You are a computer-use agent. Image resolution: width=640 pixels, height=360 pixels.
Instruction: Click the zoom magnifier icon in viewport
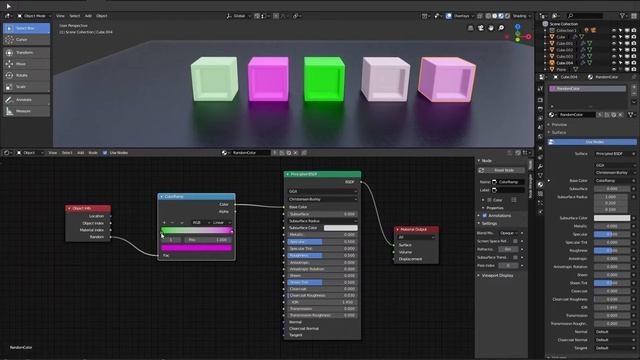[501, 28]
